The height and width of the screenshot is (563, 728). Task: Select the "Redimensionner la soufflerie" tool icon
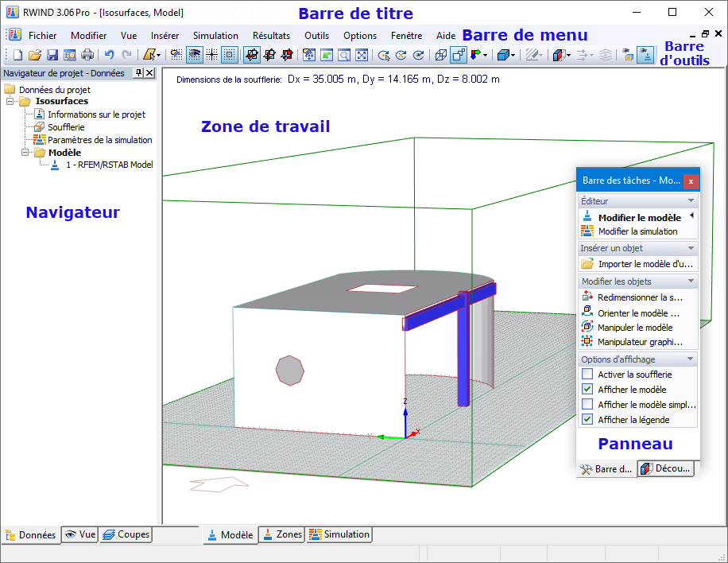[589, 296]
